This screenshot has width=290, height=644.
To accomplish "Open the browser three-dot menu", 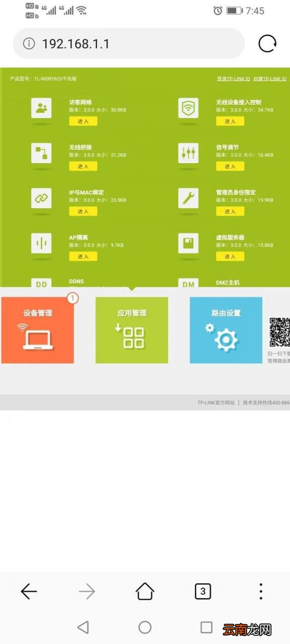I will pyautogui.click(x=261, y=592).
